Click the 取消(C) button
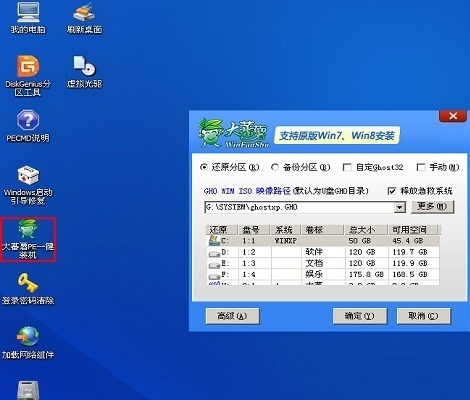 423,316
